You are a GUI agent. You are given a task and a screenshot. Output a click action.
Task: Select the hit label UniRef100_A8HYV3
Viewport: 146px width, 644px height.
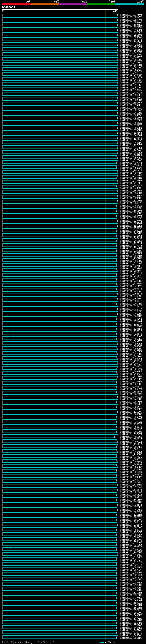[131, 17]
